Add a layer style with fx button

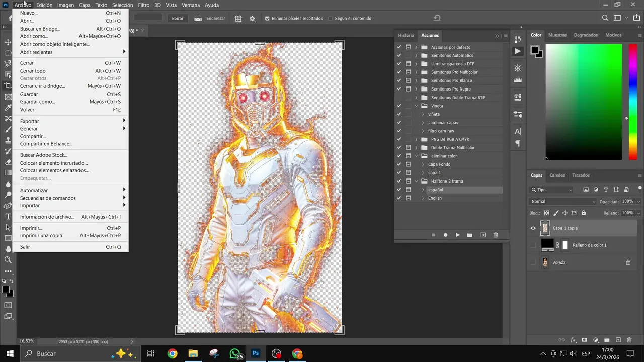point(573,340)
